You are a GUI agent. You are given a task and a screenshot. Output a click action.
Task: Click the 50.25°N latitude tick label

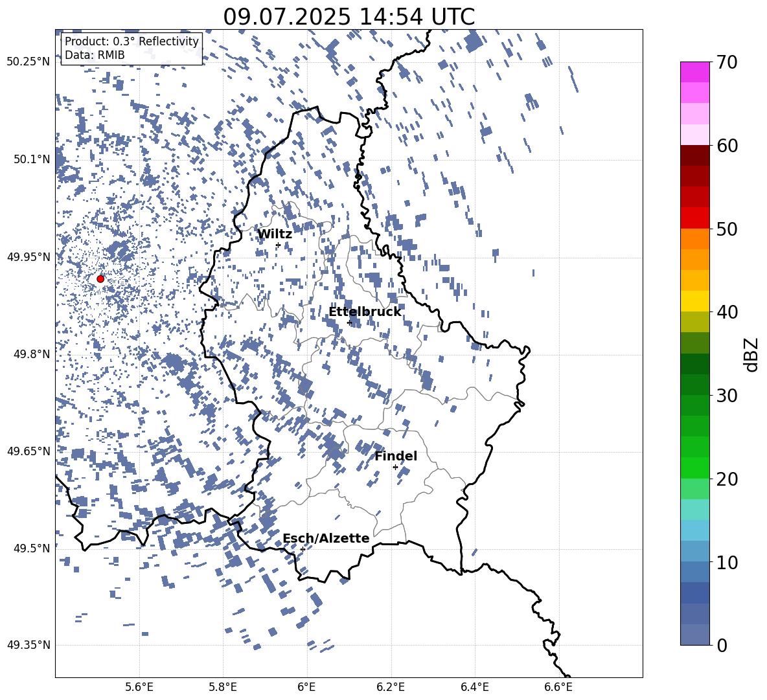[x=29, y=62]
